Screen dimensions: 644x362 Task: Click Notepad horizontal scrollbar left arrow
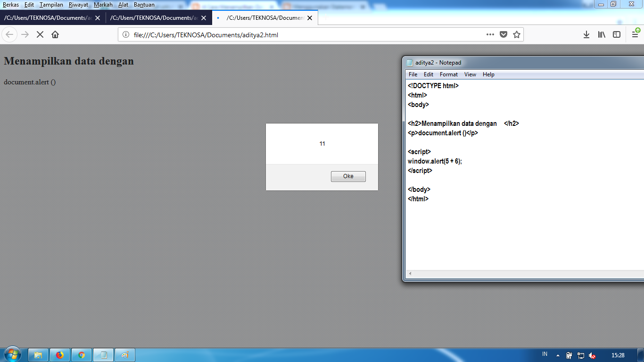coord(410,273)
